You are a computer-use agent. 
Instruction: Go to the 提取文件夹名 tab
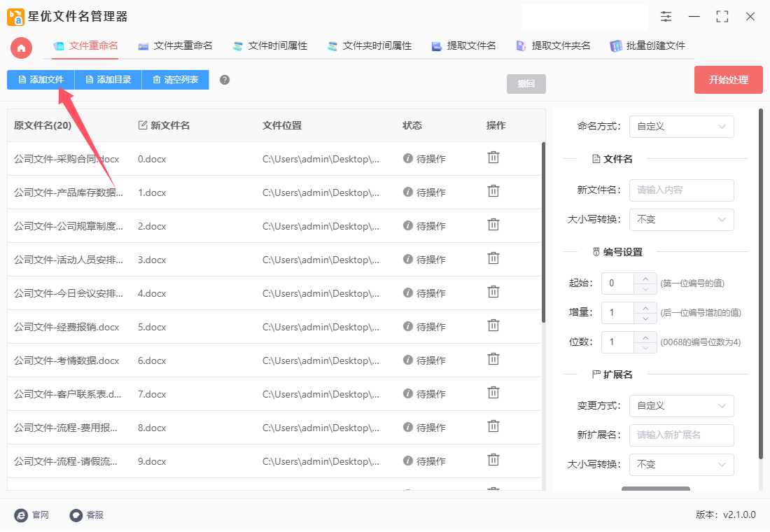coord(553,46)
